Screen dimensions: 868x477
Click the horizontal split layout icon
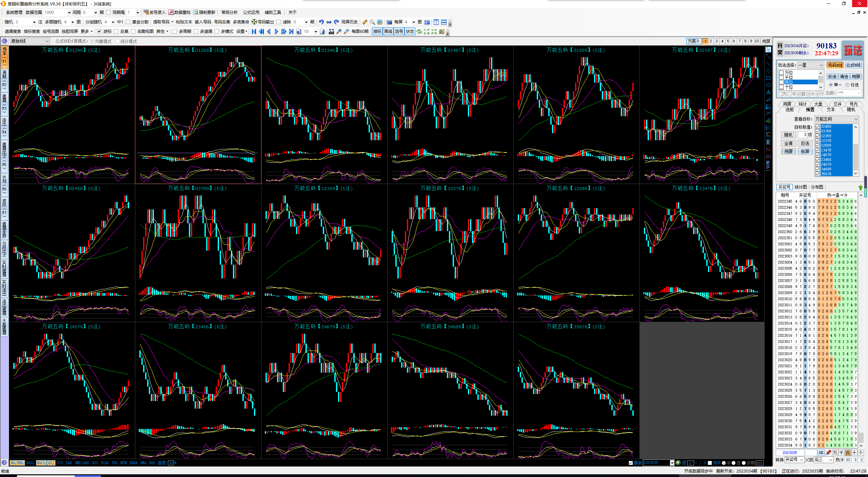coord(443,22)
